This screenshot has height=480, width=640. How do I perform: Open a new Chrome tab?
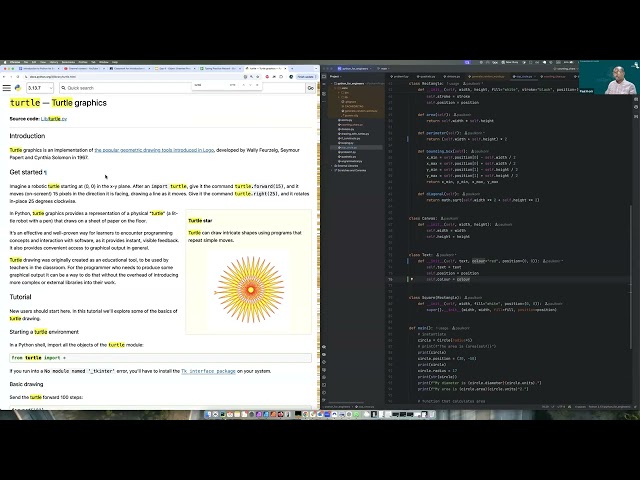tap(292, 69)
